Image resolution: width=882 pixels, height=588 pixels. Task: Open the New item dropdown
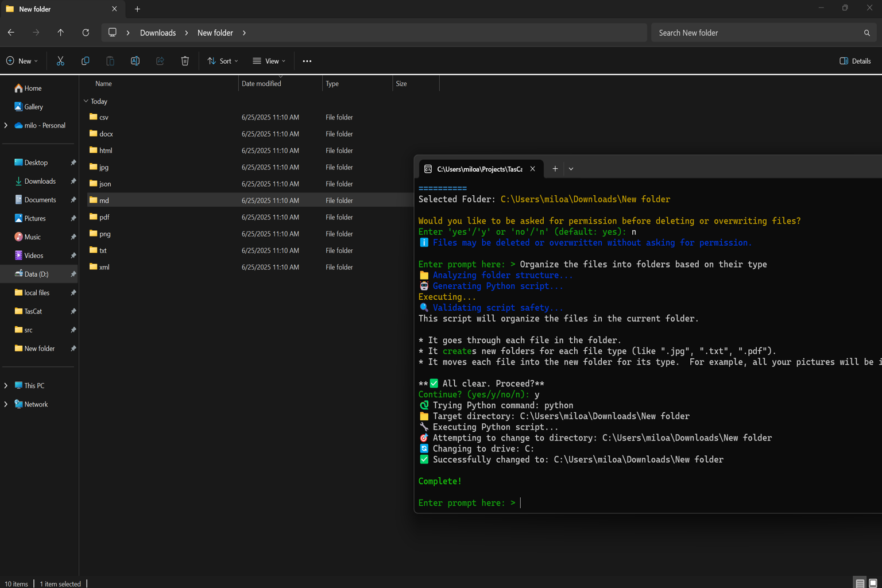pyautogui.click(x=22, y=61)
